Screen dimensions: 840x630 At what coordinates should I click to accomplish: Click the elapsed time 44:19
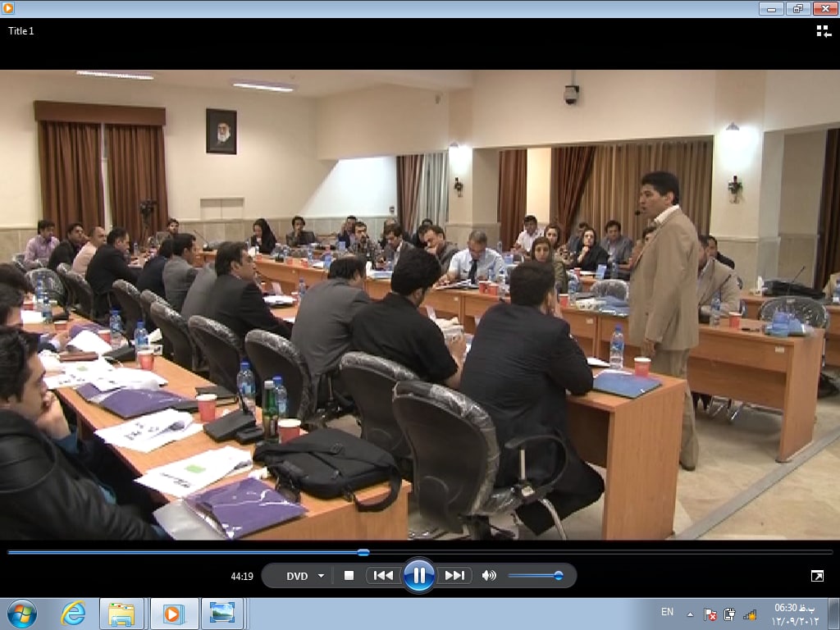click(x=242, y=577)
